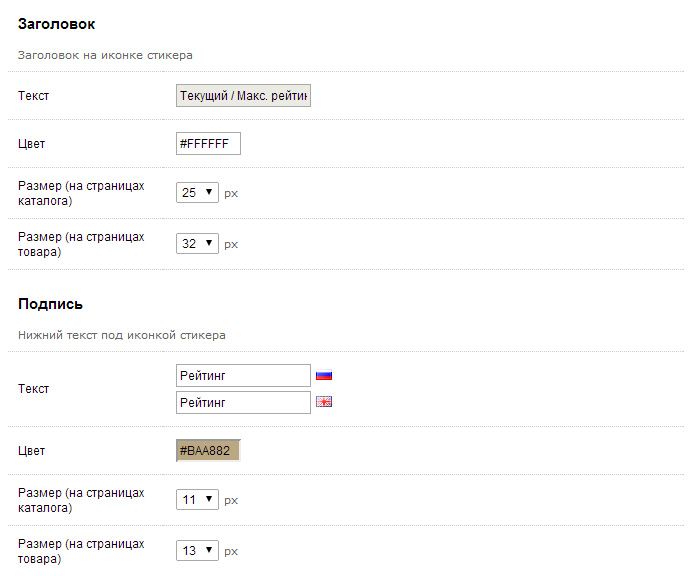Screen dimensions: 692x576
Task: Click the 'Нижний текст под иконкой стикера' description
Action: 121,335
